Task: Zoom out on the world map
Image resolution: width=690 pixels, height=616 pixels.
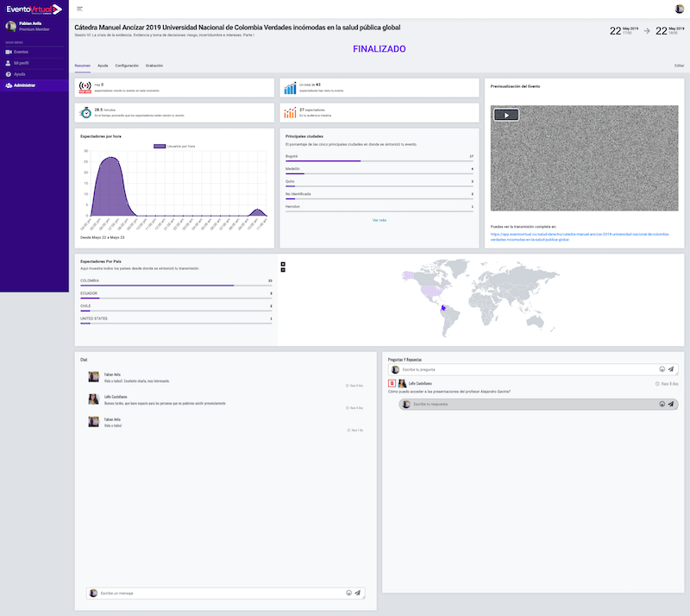Action: click(x=284, y=269)
